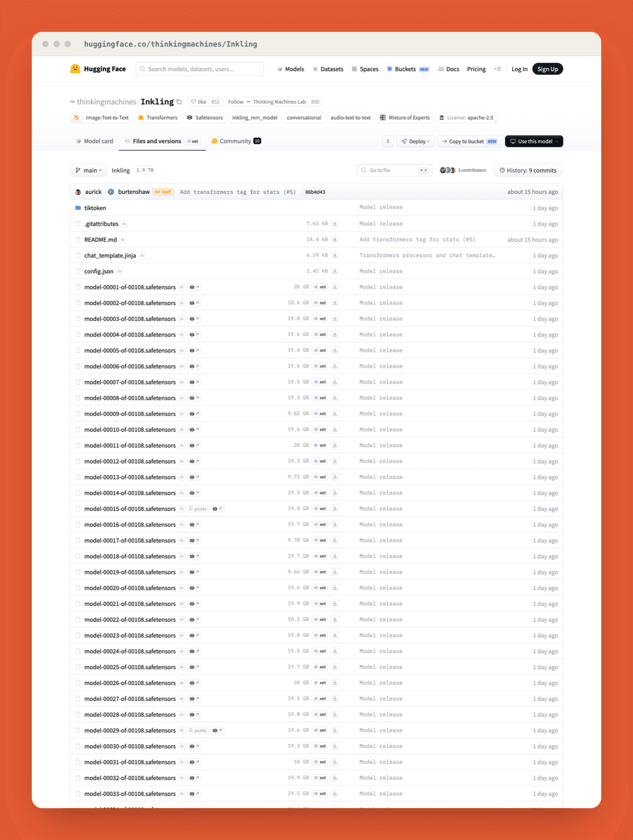Download chat_template.jinja file

pos(335,255)
